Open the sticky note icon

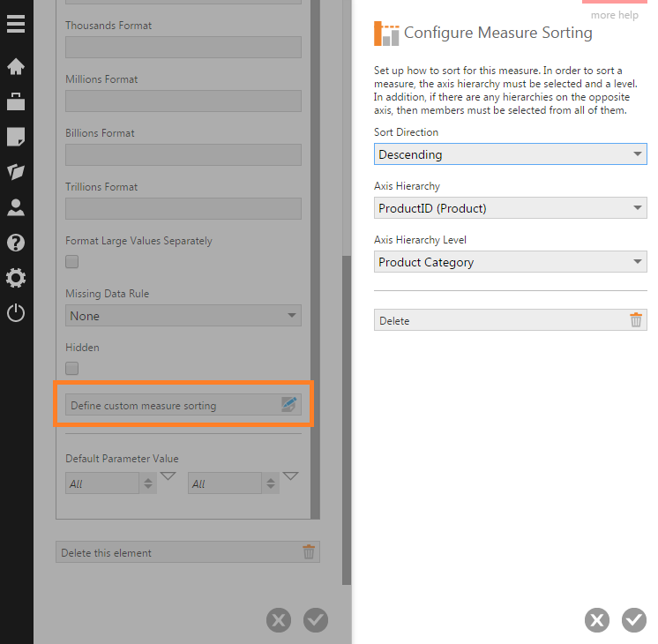(16, 137)
